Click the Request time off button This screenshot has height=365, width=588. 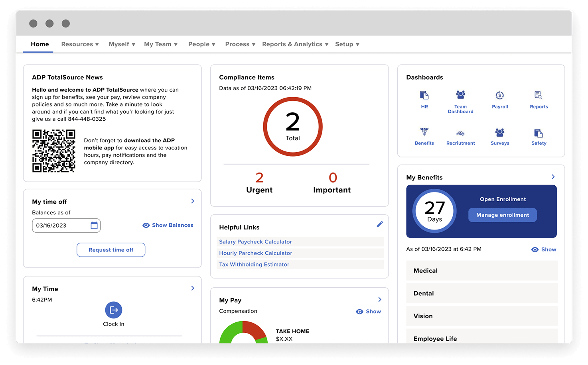pyautogui.click(x=111, y=250)
